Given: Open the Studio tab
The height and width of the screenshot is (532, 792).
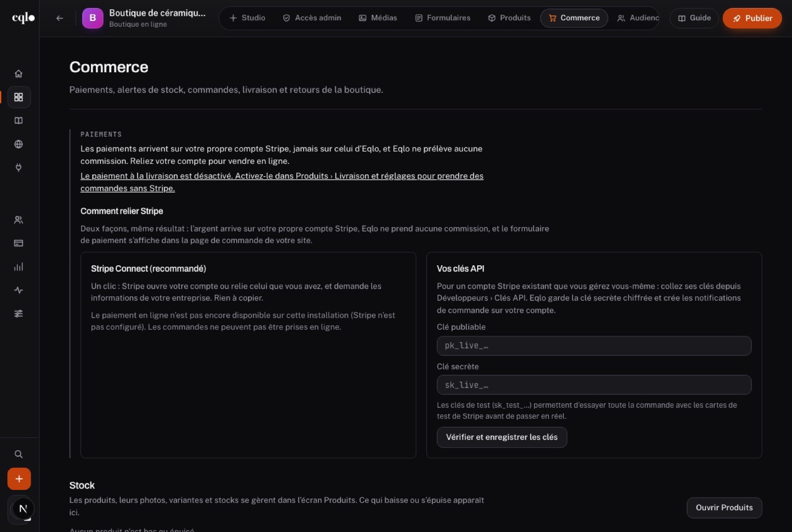Looking at the screenshot, I should pyautogui.click(x=247, y=18).
